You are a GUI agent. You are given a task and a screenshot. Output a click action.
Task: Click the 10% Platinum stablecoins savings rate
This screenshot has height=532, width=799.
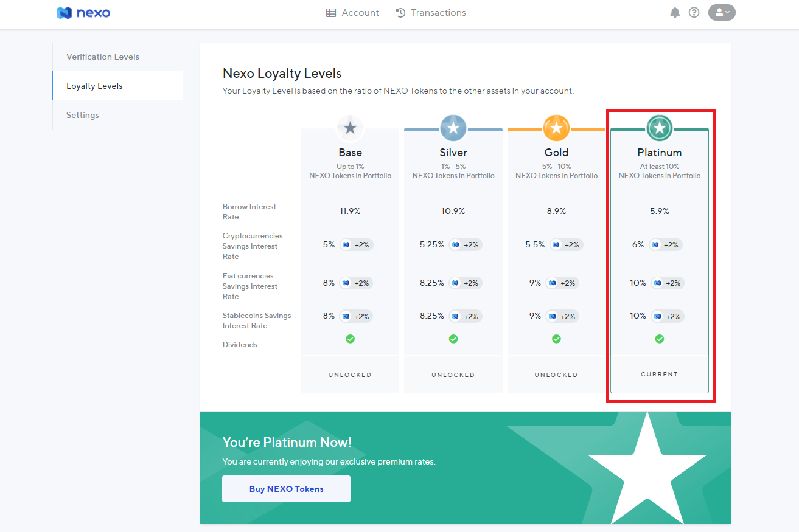coord(638,316)
